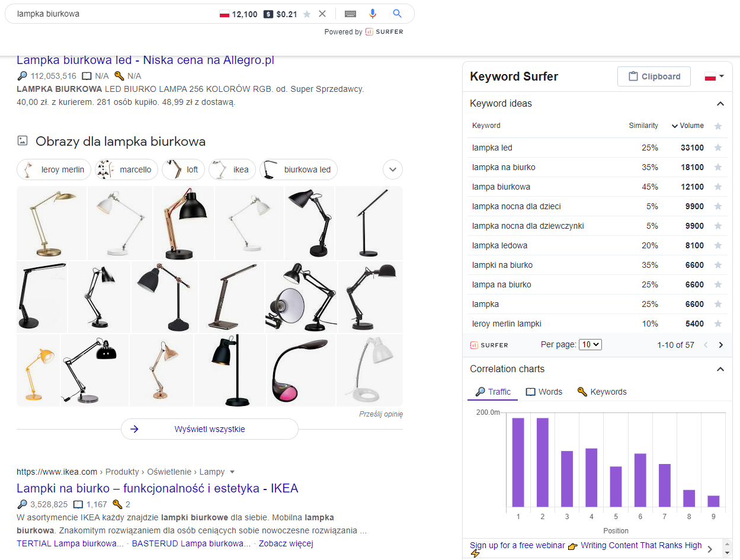The width and height of the screenshot is (740, 560).
Task: Star the keyword 'lampka nocna dla dzieci'
Action: pyautogui.click(x=718, y=206)
